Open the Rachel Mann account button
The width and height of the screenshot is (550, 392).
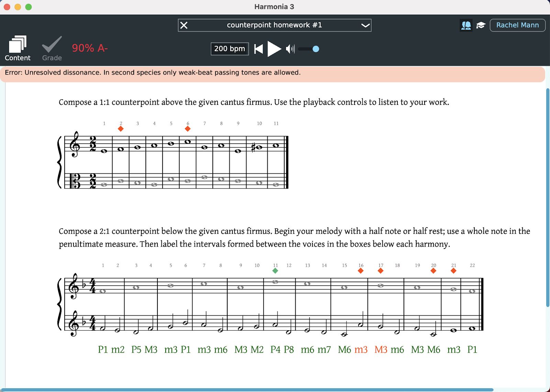517,25
